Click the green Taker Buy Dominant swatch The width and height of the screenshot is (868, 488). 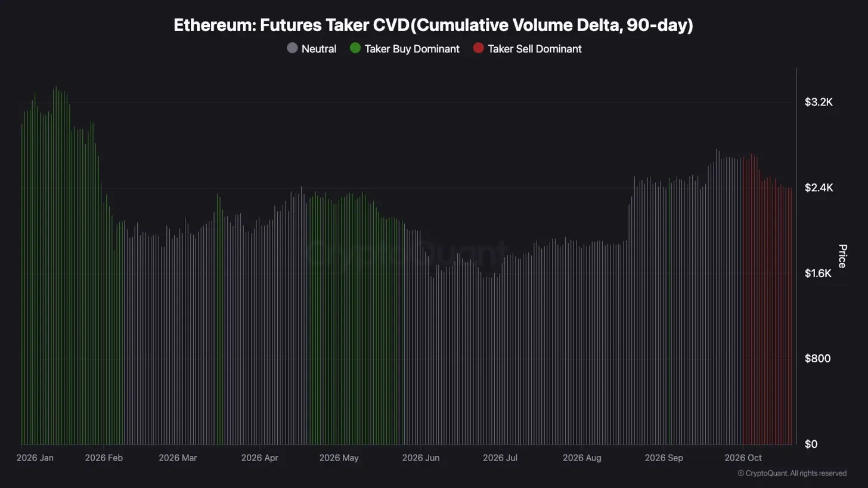click(355, 48)
